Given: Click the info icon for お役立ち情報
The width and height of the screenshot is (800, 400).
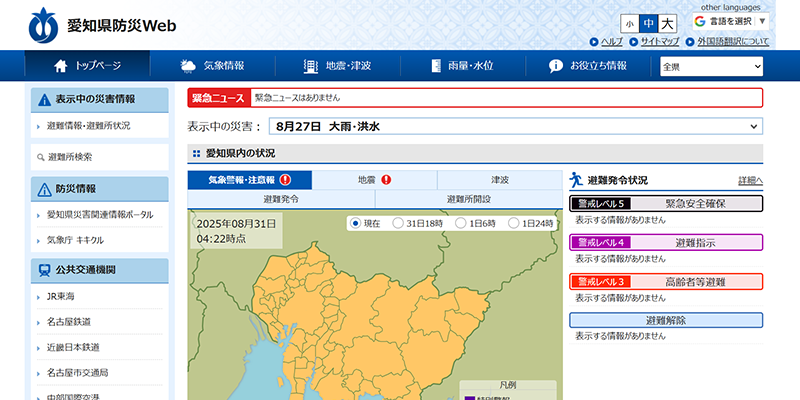Looking at the screenshot, I should click(x=556, y=66).
